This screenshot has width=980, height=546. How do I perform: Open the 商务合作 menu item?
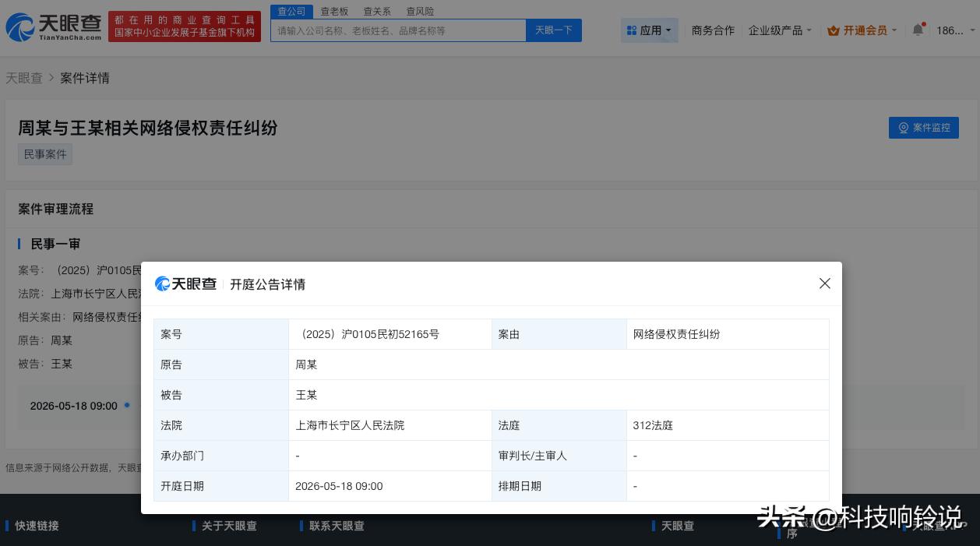point(713,30)
